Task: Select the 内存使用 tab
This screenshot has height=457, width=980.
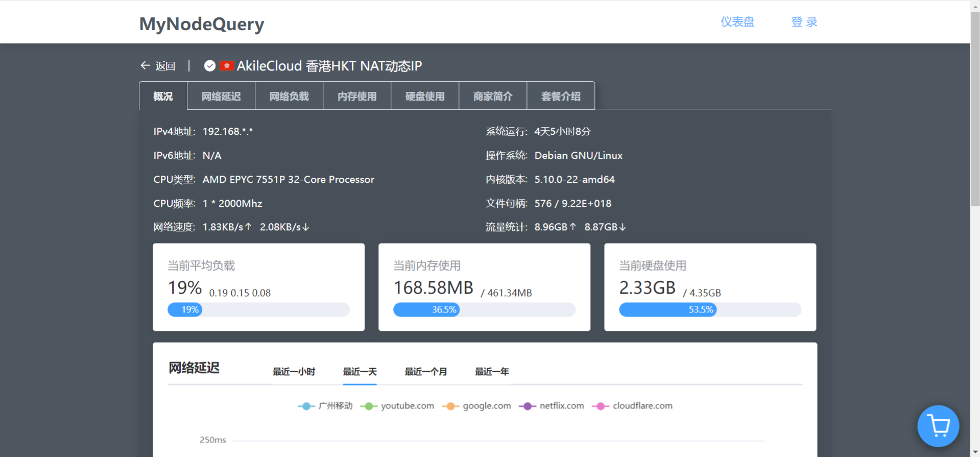Action: [x=357, y=96]
